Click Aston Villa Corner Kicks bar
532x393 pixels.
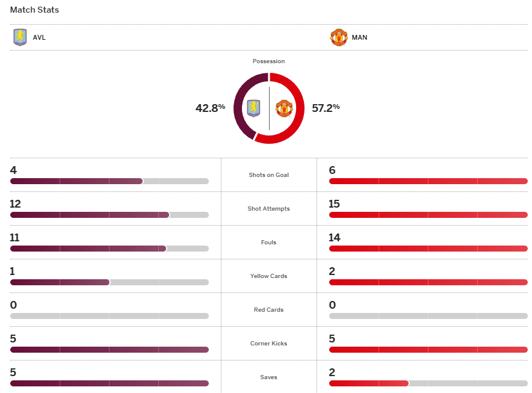pyautogui.click(x=109, y=350)
